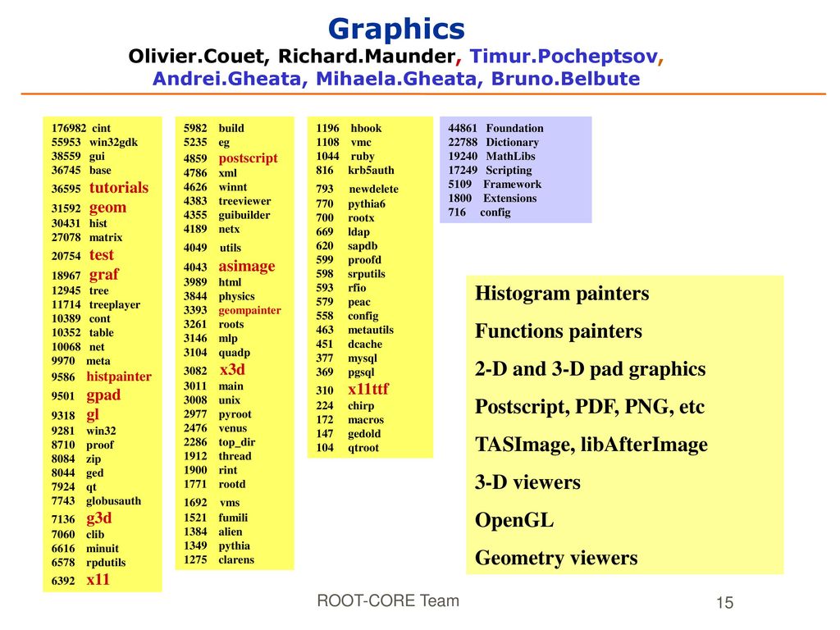The image size is (840, 630).
Task: Click the 'dcache' entry
Action: (365, 344)
